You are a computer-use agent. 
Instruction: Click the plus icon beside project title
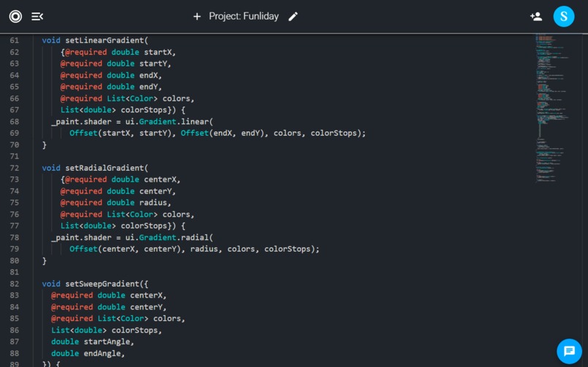pyautogui.click(x=197, y=17)
